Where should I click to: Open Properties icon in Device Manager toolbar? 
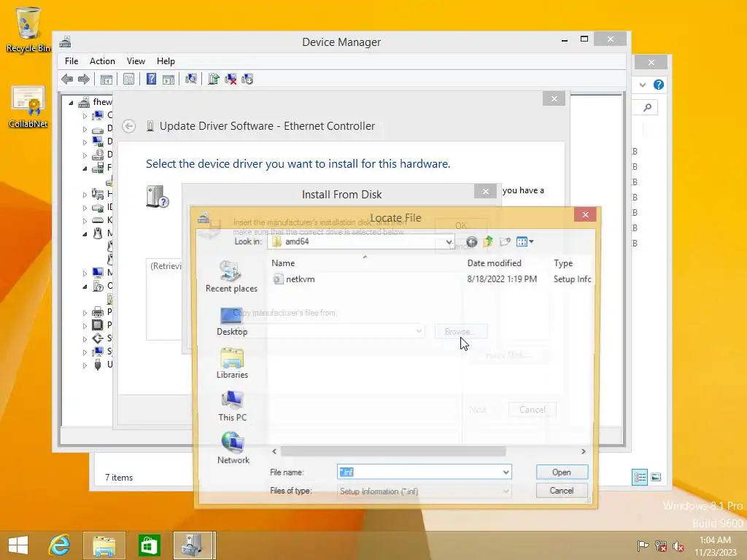(x=128, y=79)
